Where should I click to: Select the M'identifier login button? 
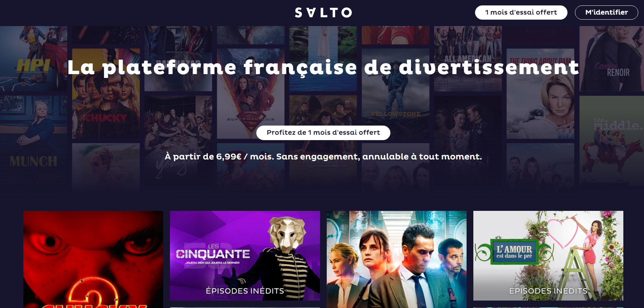pyautogui.click(x=606, y=13)
